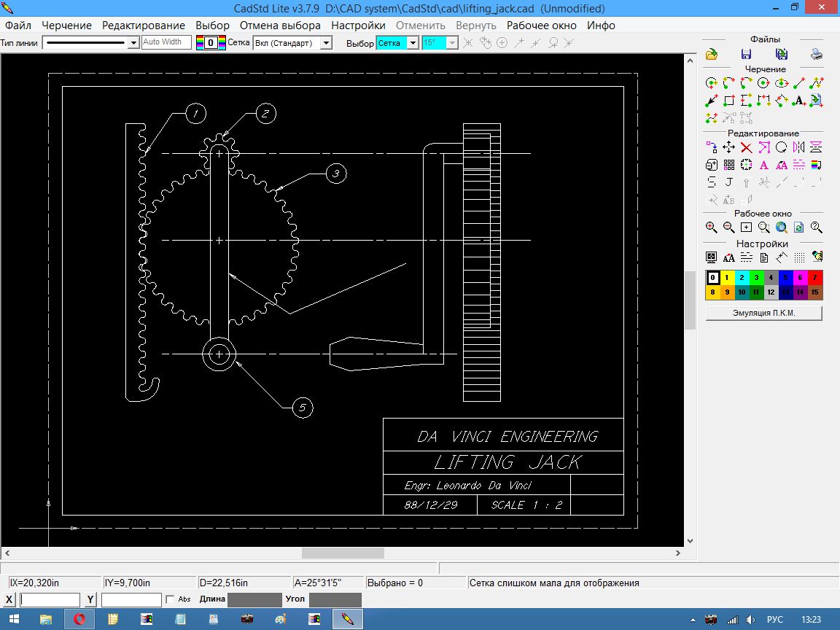Screen dimensions: 840x630
Task: Toggle the Abs checkbox
Action: [x=170, y=599]
